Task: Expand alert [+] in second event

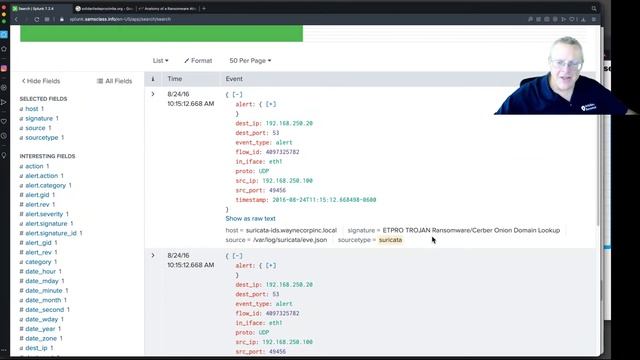Action: 271,265
